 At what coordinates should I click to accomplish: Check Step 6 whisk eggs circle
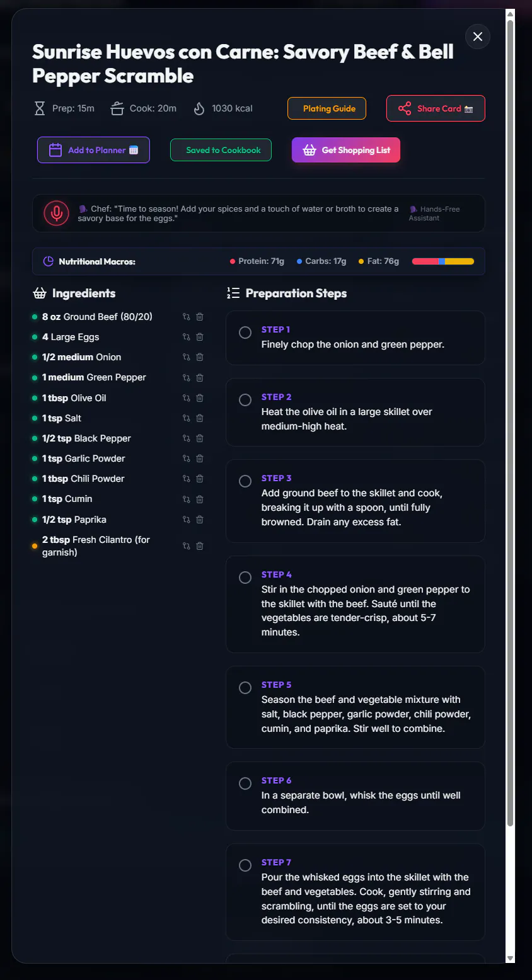point(245,783)
